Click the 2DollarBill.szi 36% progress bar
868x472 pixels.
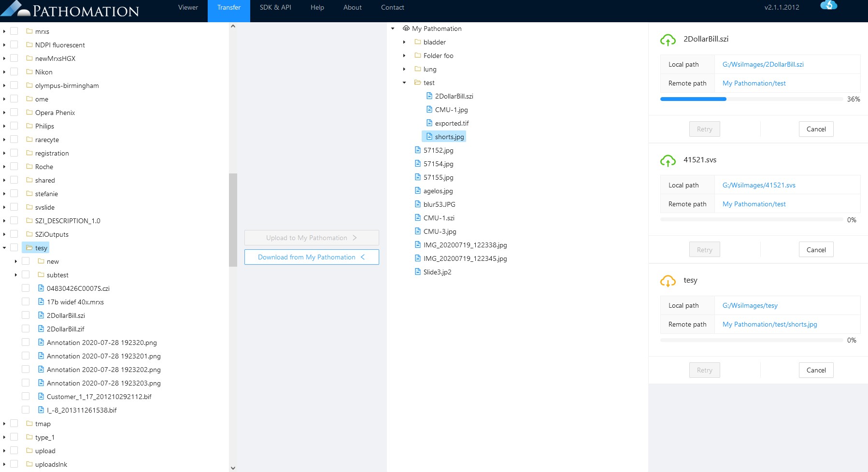[x=751, y=99]
